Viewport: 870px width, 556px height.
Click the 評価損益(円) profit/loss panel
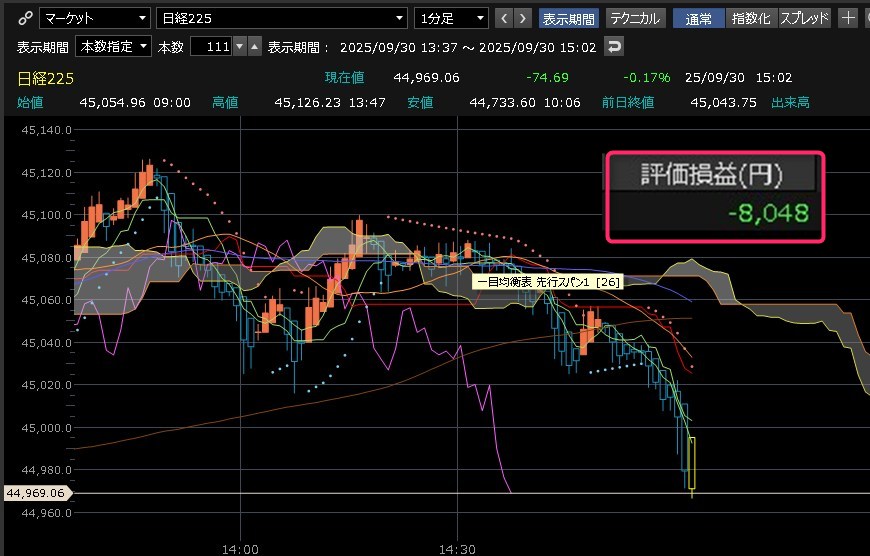(714, 196)
